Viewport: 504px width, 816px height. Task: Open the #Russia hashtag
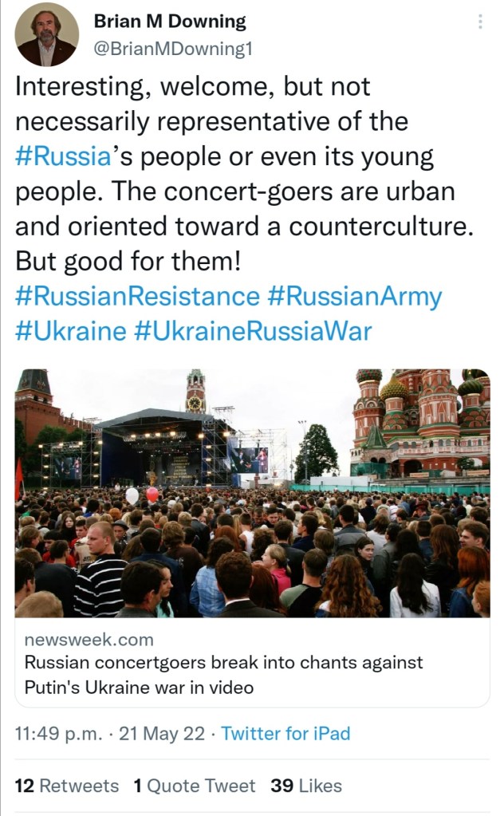coord(62,156)
